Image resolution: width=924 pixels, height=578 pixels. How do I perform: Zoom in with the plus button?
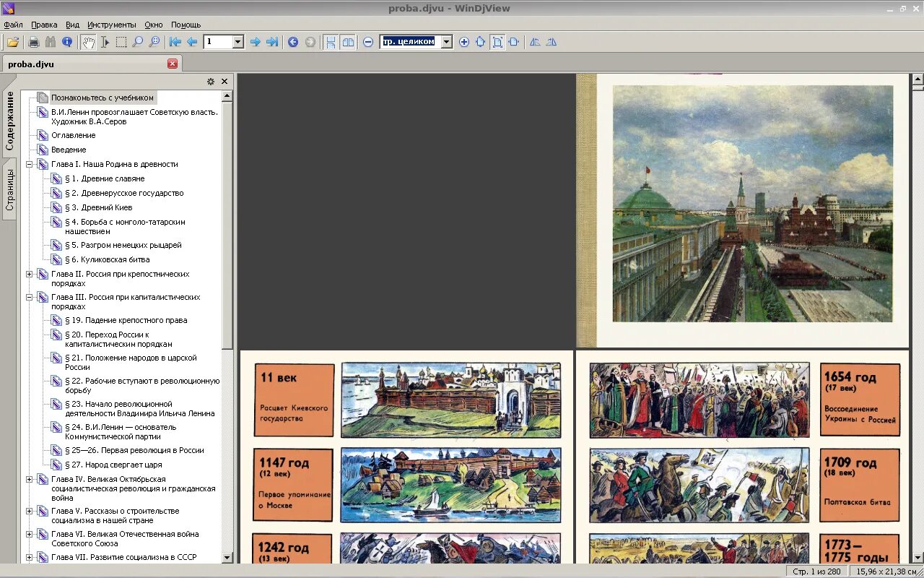point(464,42)
